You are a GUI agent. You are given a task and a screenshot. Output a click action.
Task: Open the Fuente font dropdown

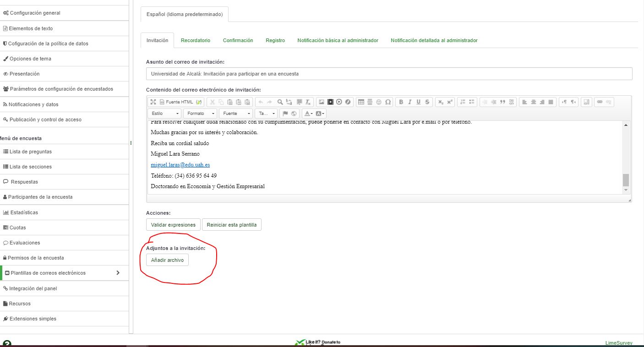point(236,114)
